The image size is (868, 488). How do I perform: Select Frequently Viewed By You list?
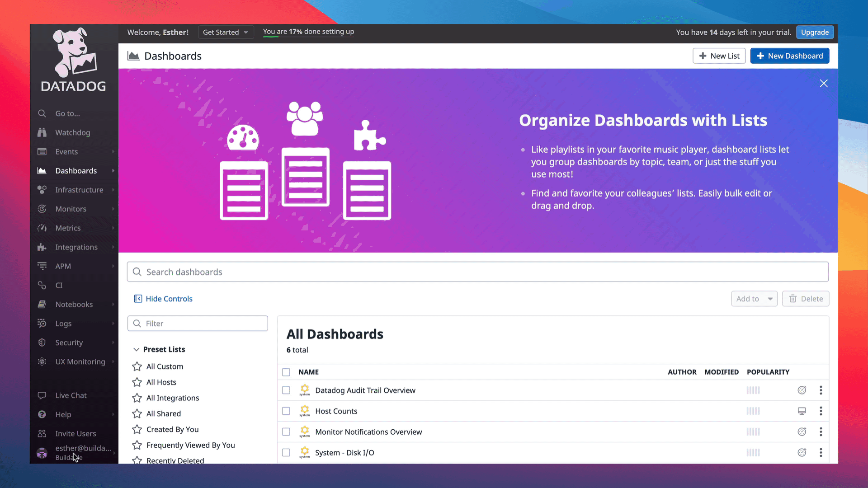click(190, 445)
